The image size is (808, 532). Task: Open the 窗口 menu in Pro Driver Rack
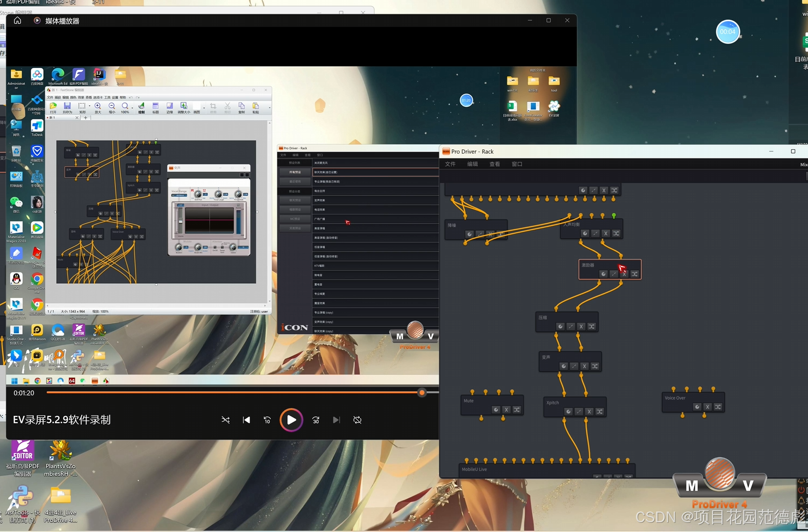point(517,164)
